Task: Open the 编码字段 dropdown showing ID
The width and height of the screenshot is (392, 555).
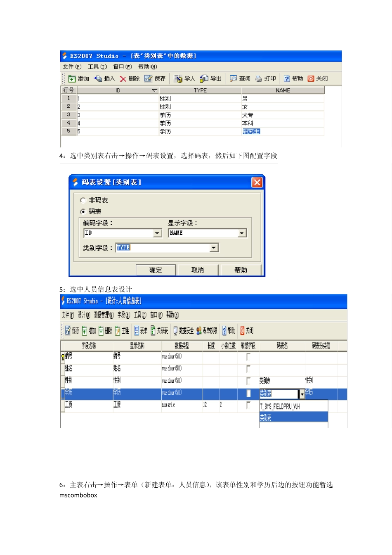Action: (x=158, y=233)
